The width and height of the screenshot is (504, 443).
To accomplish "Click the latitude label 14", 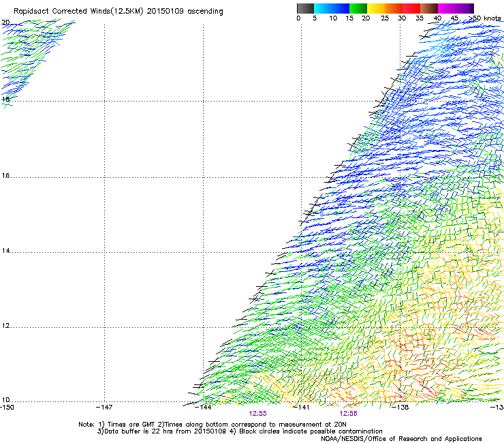I will click(x=5, y=251).
